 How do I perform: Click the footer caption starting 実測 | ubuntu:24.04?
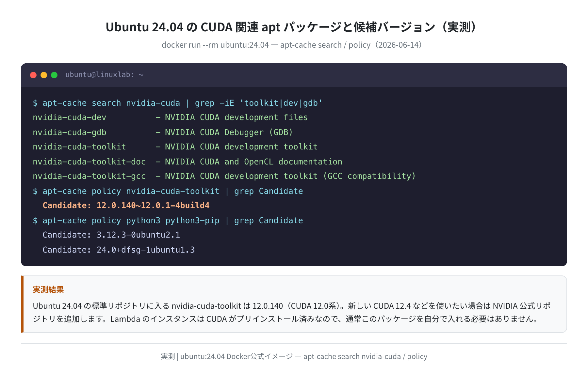[294, 356]
